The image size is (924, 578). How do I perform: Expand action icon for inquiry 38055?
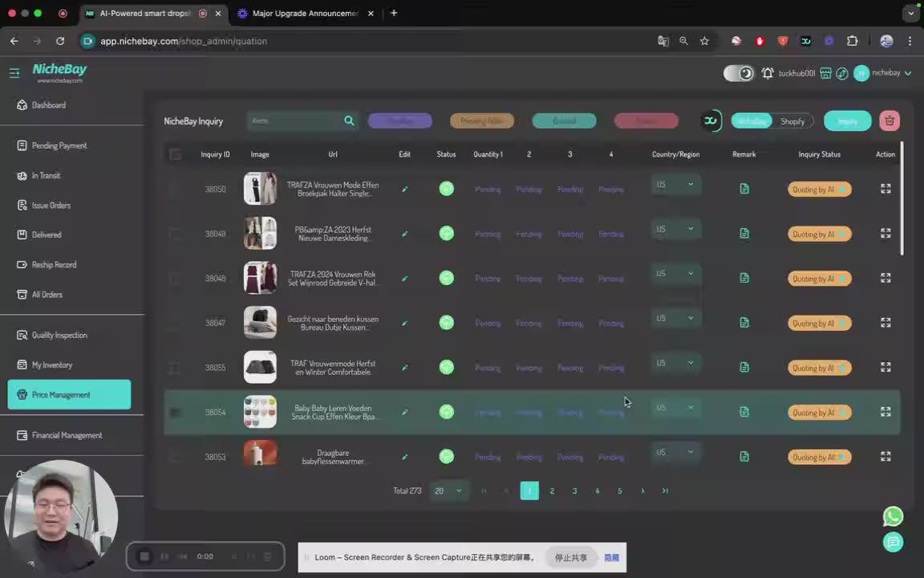(x=885, y=367)
